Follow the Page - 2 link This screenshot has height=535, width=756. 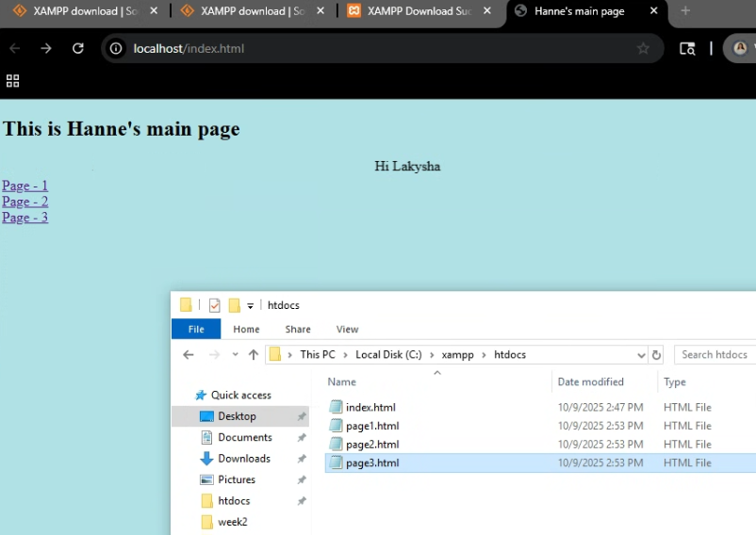[x=25, y=202]
